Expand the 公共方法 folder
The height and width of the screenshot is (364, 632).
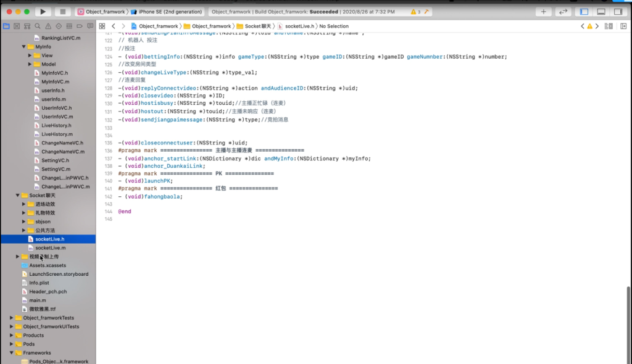(x=24, y=231)
